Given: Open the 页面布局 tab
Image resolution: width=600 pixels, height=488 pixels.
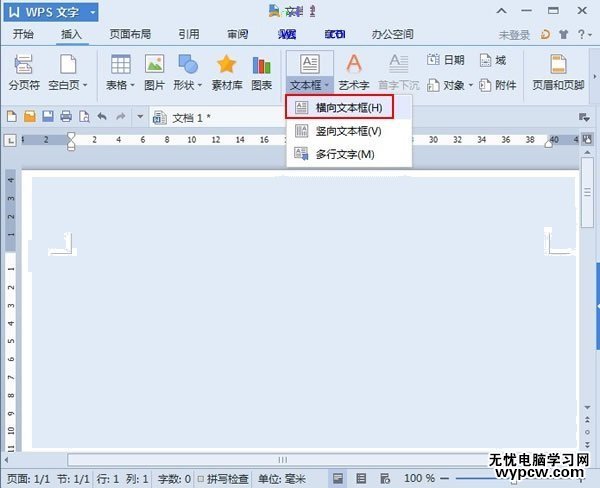Looking at the screenshot, I should coord(130,34).
